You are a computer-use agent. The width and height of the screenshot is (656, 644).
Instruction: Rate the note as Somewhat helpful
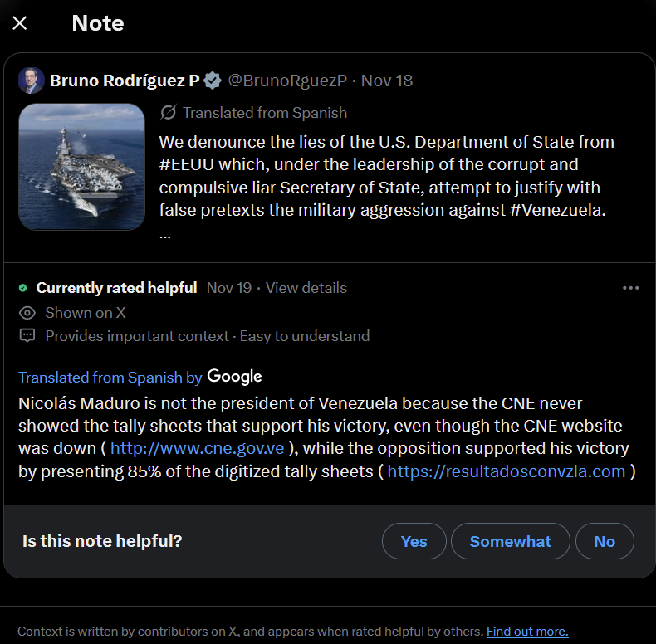pyautogui.click(x=510, y=541)
